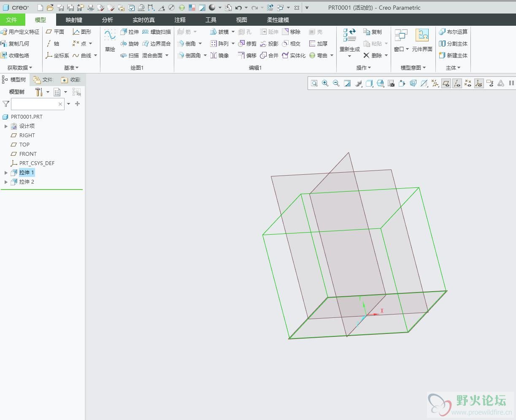
Task: Switch to the 实时仿真 ribbon tab
Action: click(143, 20)
